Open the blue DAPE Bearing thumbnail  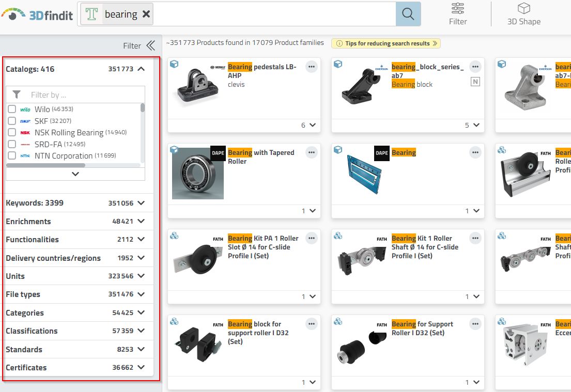tap(364, 174)
